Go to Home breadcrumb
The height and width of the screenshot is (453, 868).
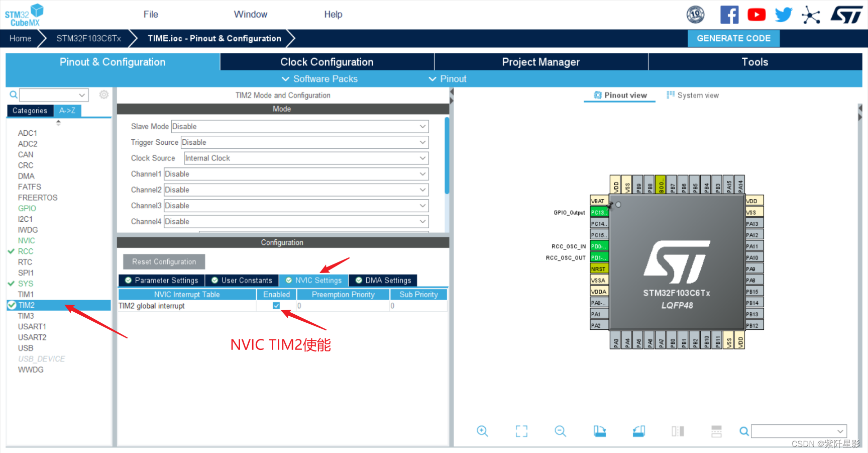(x=21, y=39)
